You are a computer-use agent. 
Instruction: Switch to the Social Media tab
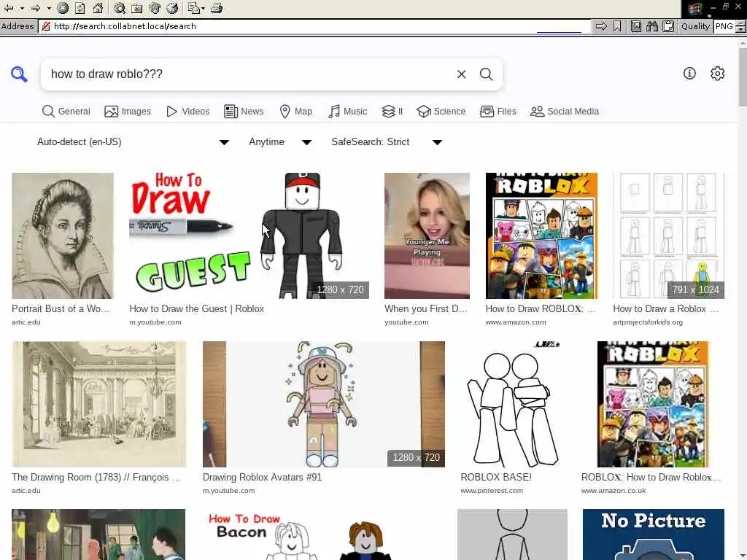point(565,112)
